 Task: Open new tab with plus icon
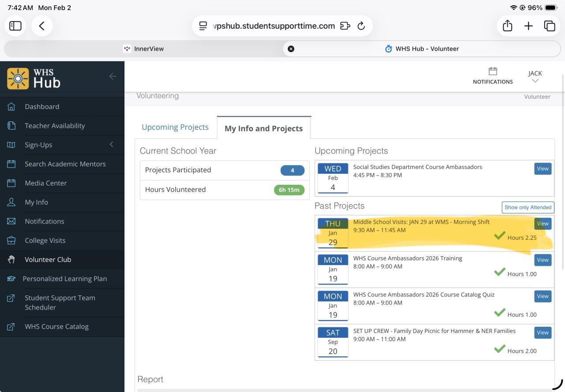[528, 26]
